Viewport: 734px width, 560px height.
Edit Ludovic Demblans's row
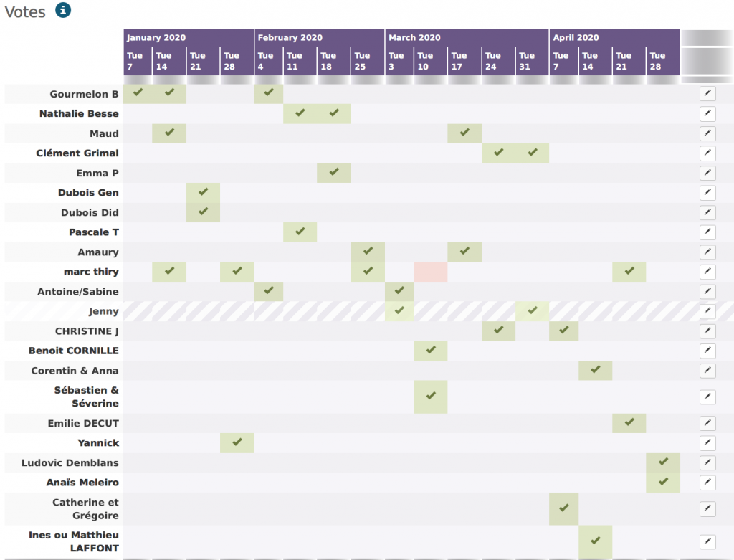707,462
